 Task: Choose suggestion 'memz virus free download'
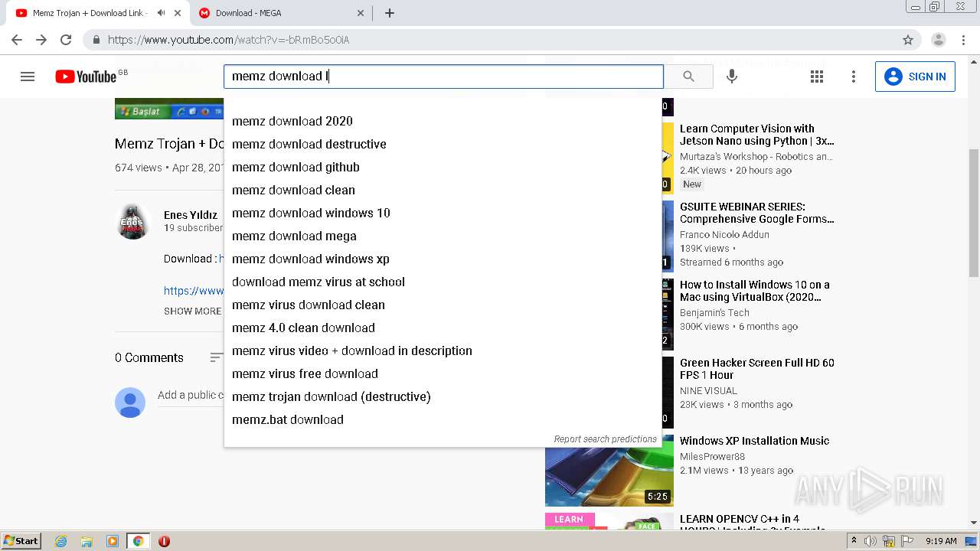[443, 373]
